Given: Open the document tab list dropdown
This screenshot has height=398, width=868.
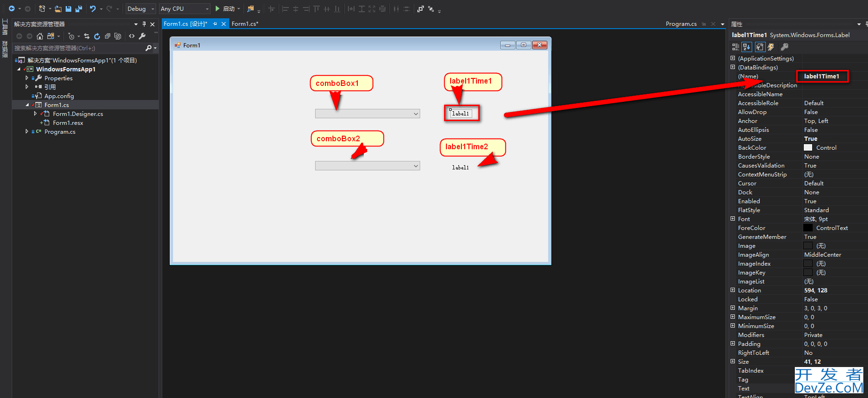Looking at the screenshot, I should click(x=723, y=24).
